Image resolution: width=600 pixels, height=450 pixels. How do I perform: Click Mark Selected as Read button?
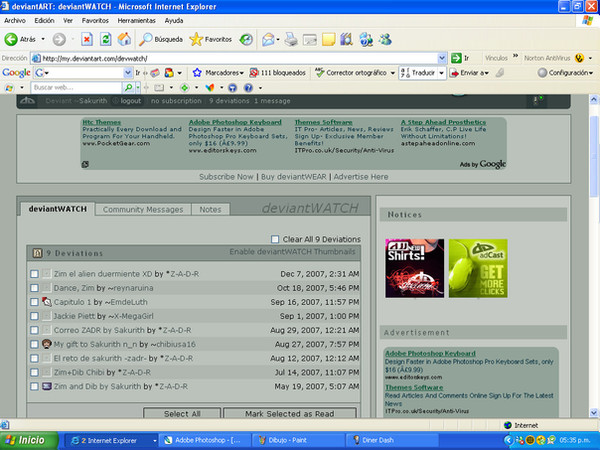point(290,414)
